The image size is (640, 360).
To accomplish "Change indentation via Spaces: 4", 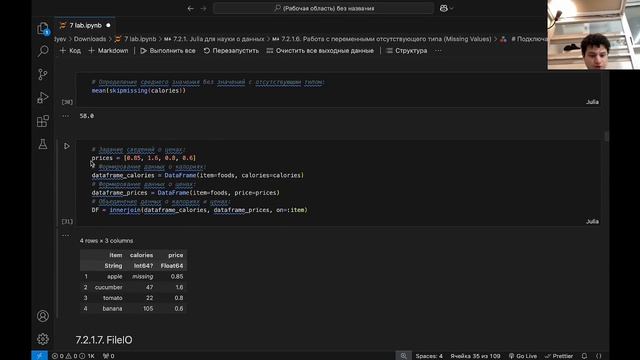I will click(429, 356).
